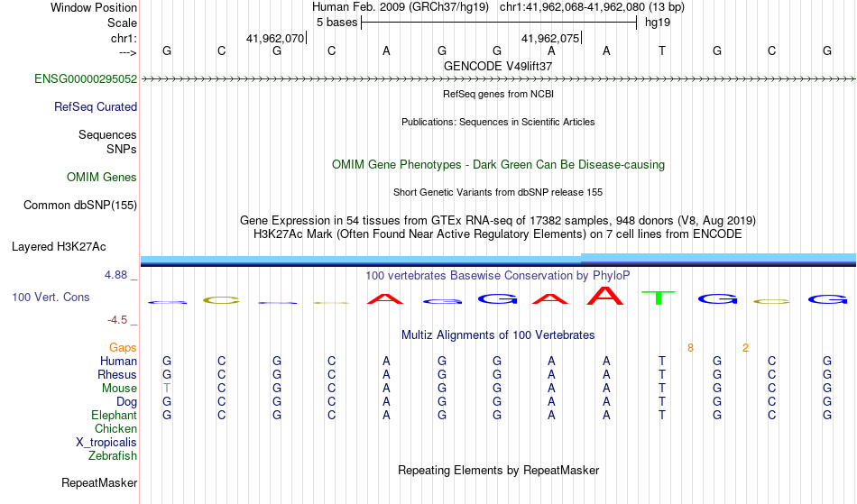Click the T base in reference sequence
Image resolution: width=857 pixels, height=504 pixels.
pos(662,51)
